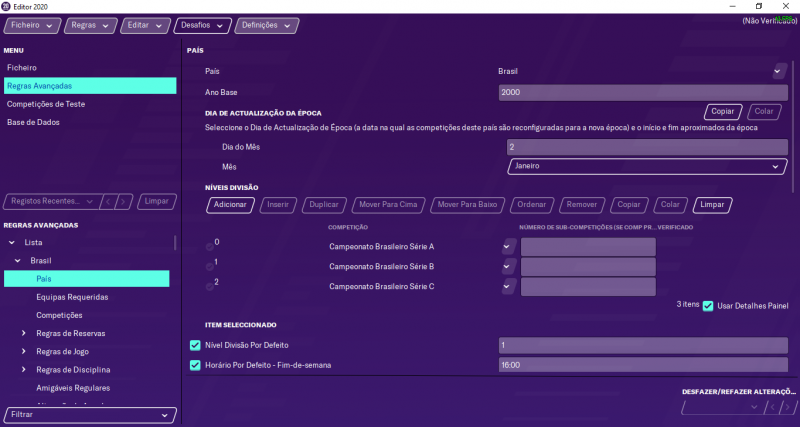Go to previous recent record arrow
Image resolution: width=800 pixels, height=427 pixels.
(108, 202)
